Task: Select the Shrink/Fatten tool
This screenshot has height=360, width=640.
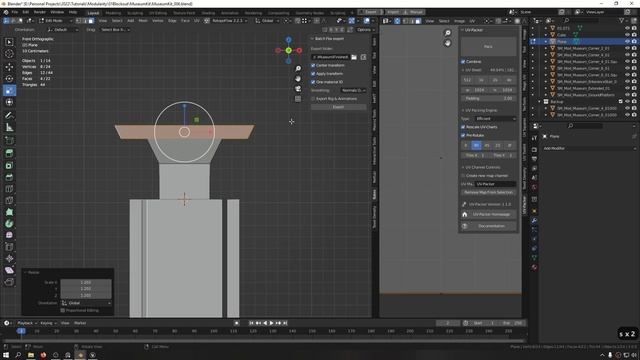Action: click(x=9, y=258)
